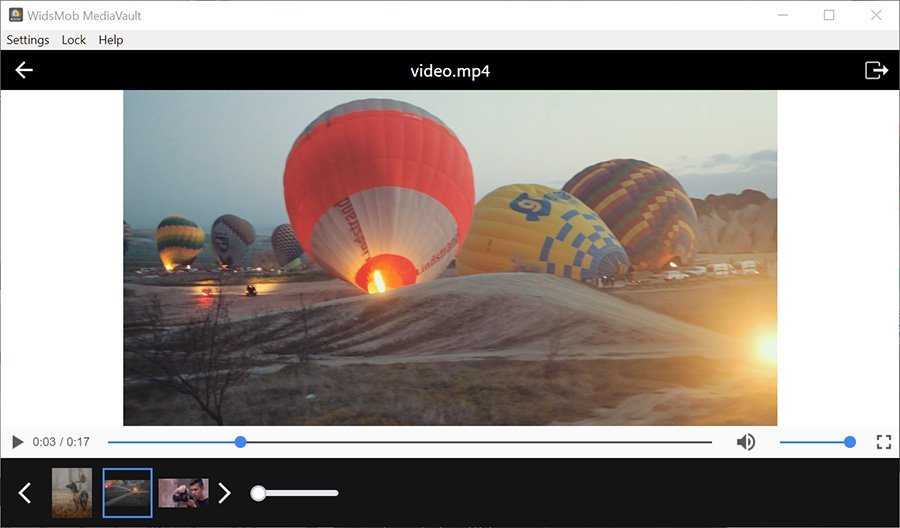This screenshot has width=900, height=528.
Task: Show previous thumbnails with left chevron
Action: pyautogui.click(x=25, y=493)
